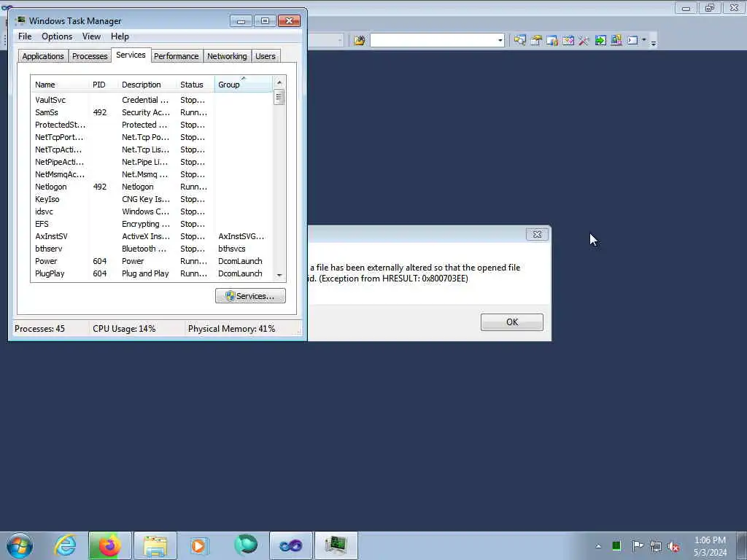Click the Show desktop strip beside the clock
This screenshot has height=560, width=747.
tap(741, 545)
